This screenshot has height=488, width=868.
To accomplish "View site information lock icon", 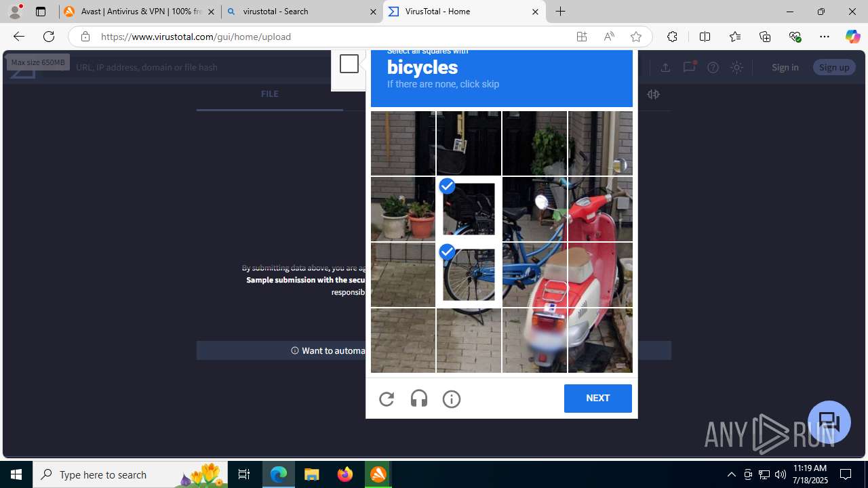I will coord(85,37).
